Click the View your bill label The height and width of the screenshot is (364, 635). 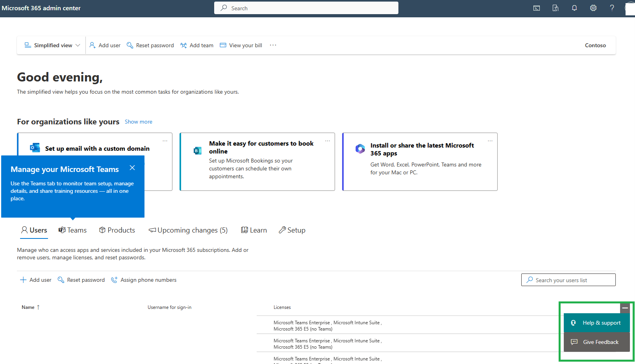tap(246, 45)
